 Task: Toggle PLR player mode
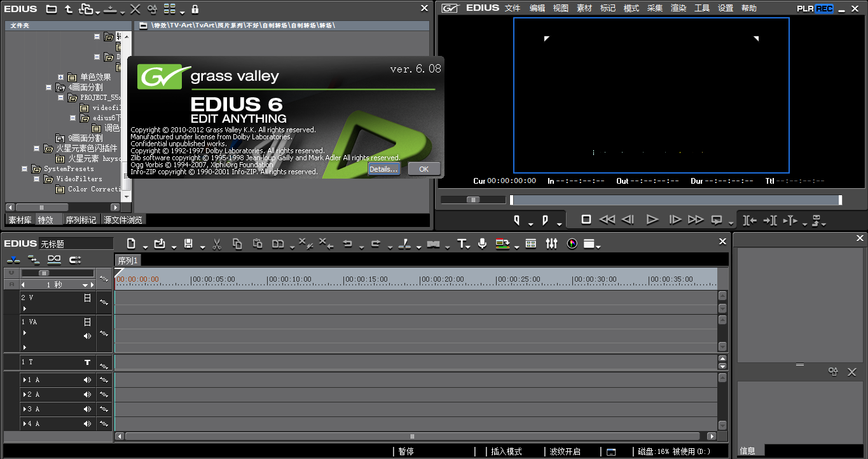click(806, 8)
